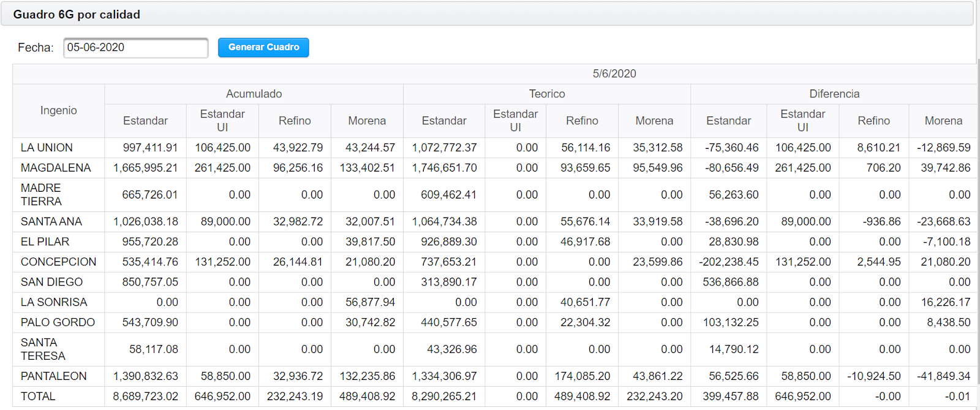The image size is (980, 410).
Task: Click value 1,064,734.38 in SANTA ANA row
Action: pos(444,222)
